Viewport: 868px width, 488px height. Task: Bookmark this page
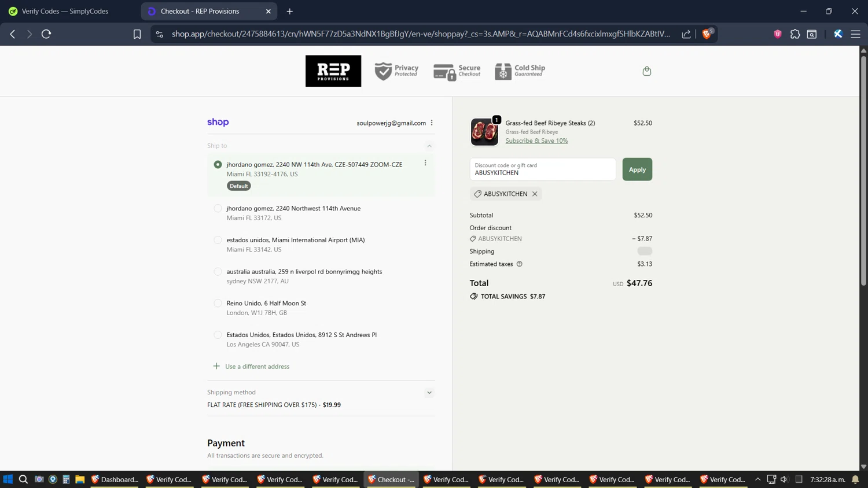[x=137, y=34]
